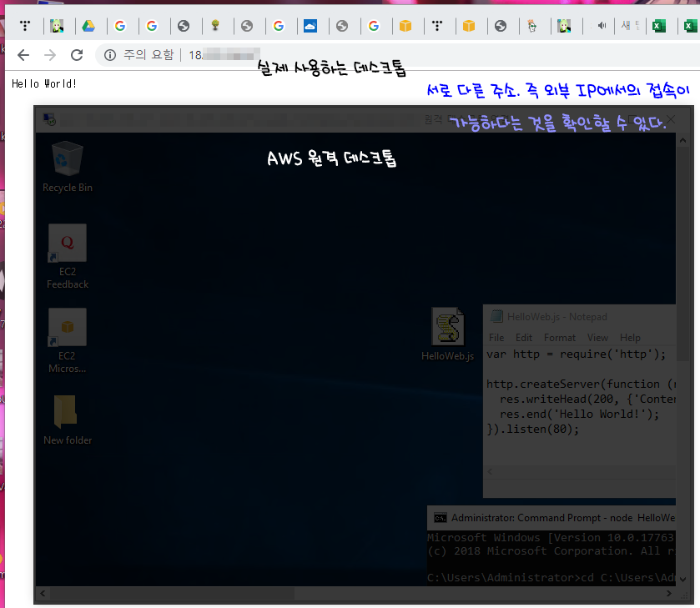Select the New folder icon
This screenshot has width=700, height=608.
click(x=68, y=420)
